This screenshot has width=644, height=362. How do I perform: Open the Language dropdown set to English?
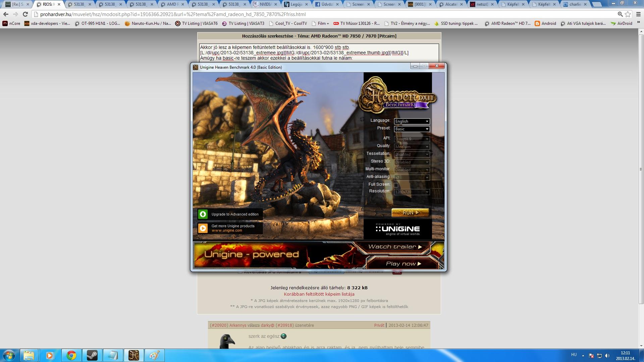pyautogui.click(x=412, y=121)
